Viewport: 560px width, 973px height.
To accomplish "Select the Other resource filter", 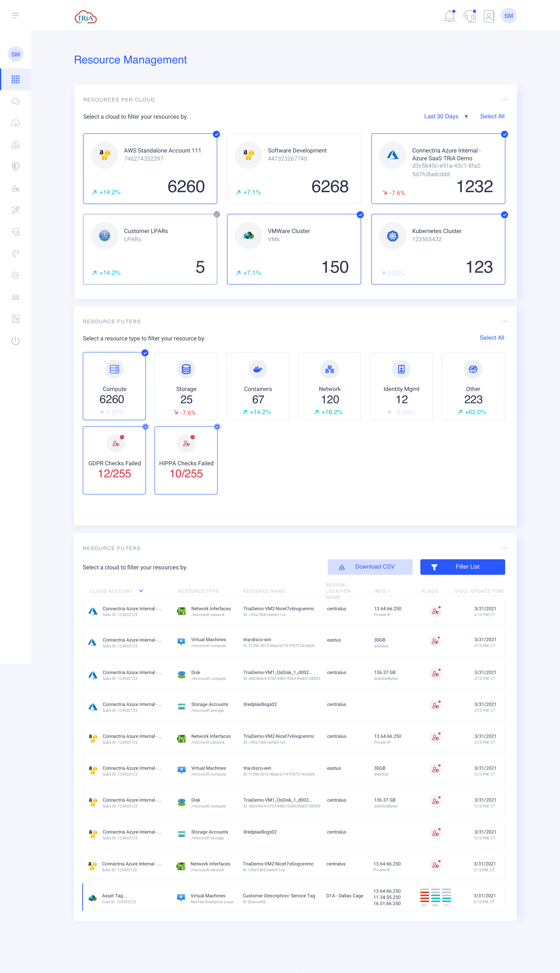I will click(473, 386).
